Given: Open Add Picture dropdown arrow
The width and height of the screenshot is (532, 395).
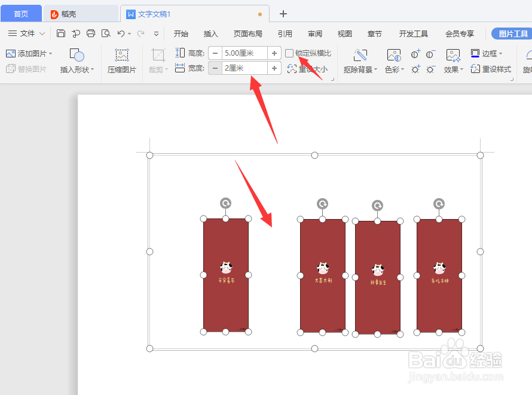Looking at the screenshot, I should coord(51,54).
